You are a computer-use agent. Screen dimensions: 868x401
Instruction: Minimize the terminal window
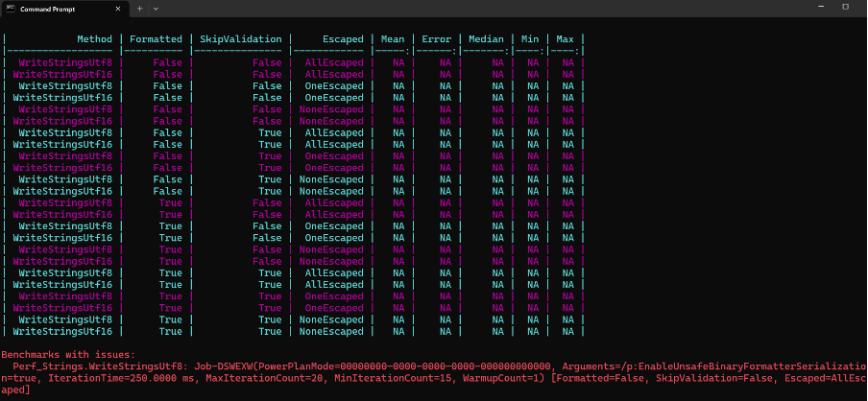820,7
